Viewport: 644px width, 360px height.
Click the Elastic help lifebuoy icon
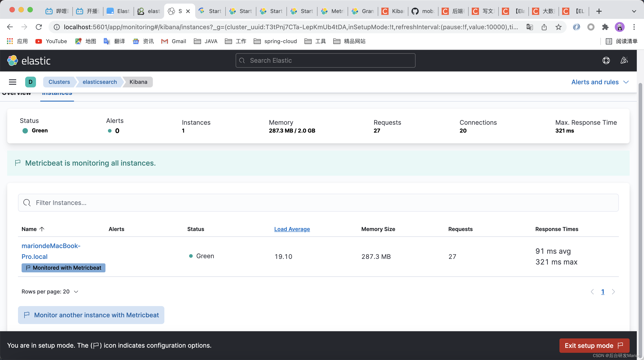point(606,60)
